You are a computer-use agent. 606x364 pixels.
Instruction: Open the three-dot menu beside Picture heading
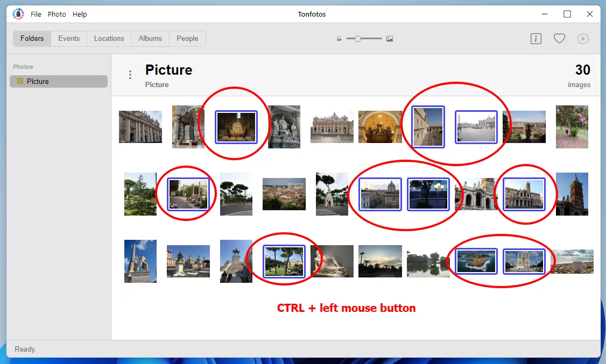[x=130, y=75]
